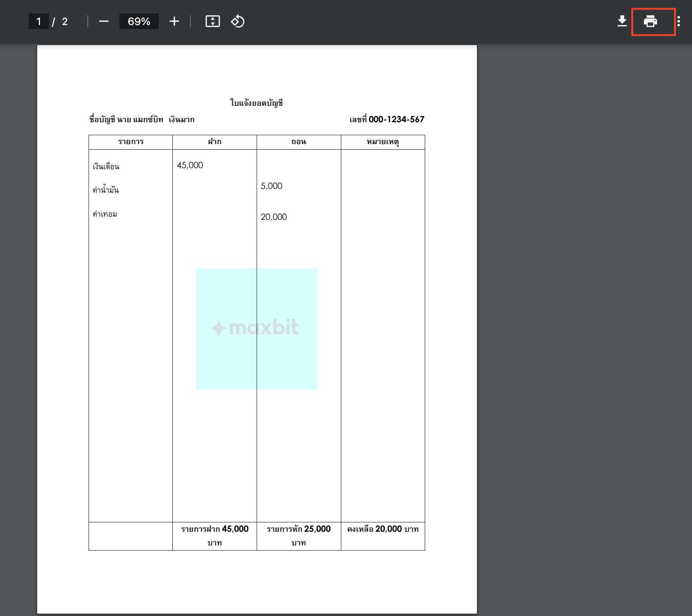The image size is (692, 616).
Task: Activate fit-to-page view
Action: (x=213, y=22)
